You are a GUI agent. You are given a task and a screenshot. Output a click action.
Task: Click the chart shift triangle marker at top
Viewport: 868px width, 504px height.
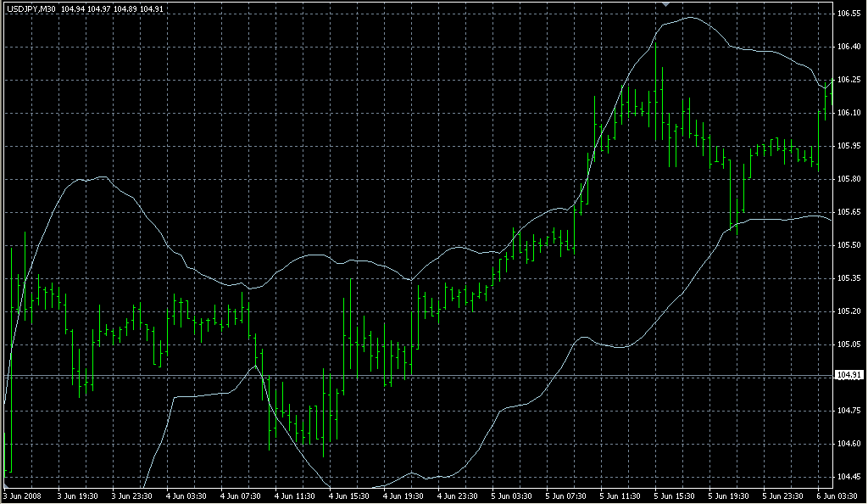667,4
